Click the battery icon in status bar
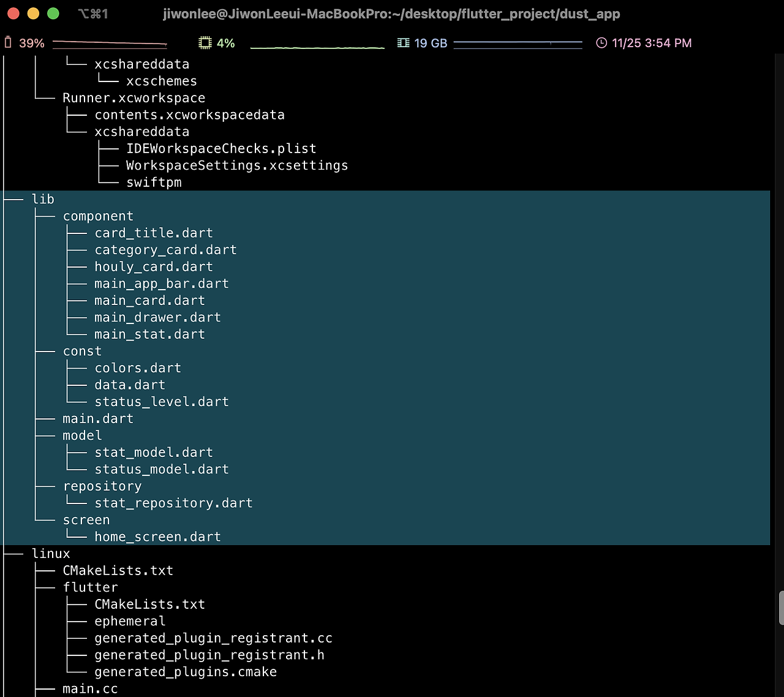784x697 pixels. pyautogui.click(x=8, y=42)
